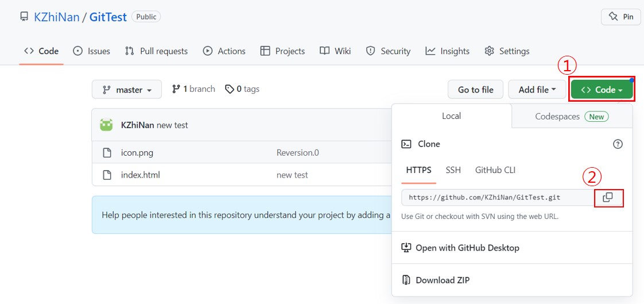Select the Local tab in clone panel
Viewport: 644px width, 304px height.
(451, 116)
